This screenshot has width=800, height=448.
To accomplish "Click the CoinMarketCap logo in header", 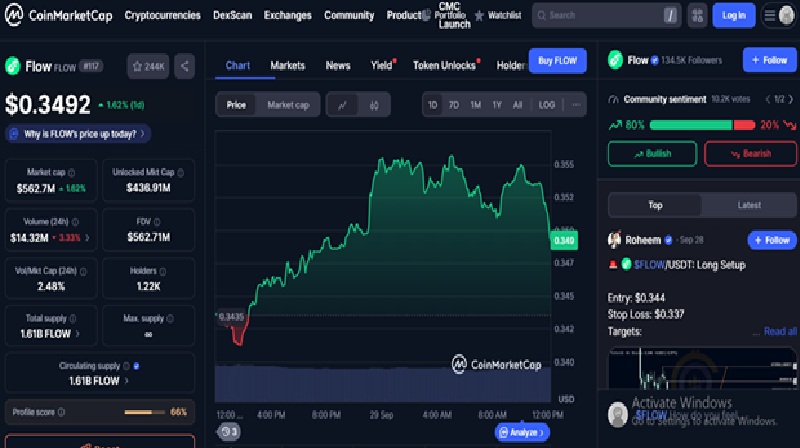I will (58, 15).
